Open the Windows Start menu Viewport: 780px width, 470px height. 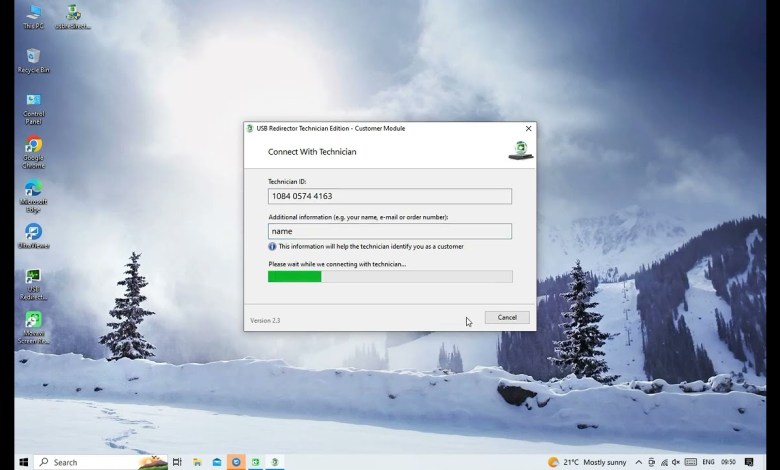pos(21,462)
